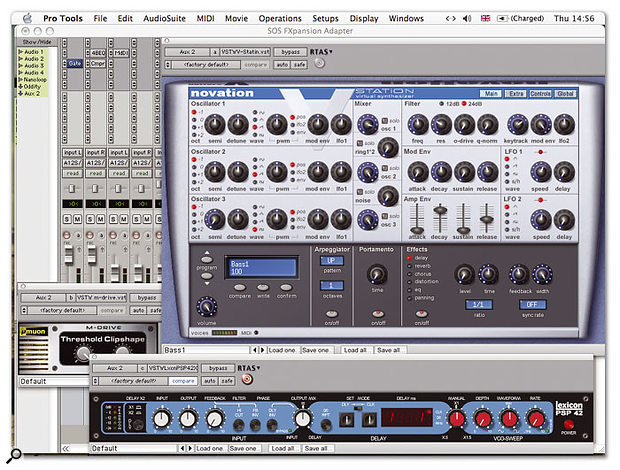Open the effects ratio 1/1 selector

478,304
